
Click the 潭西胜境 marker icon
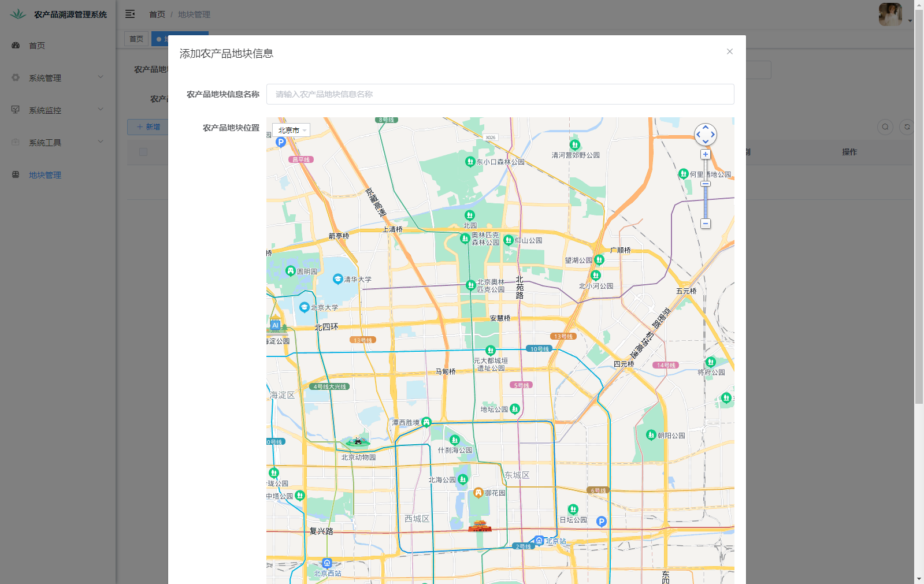(426, 422)
